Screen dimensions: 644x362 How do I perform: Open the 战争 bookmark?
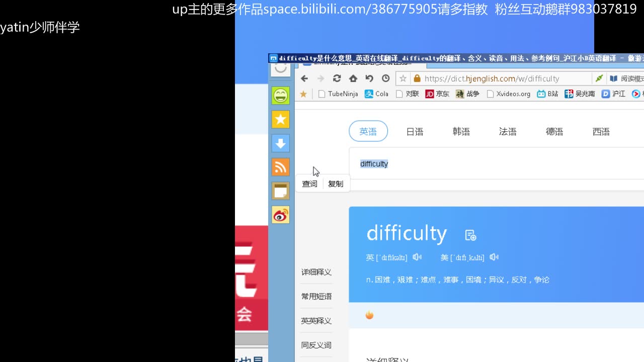467,94
